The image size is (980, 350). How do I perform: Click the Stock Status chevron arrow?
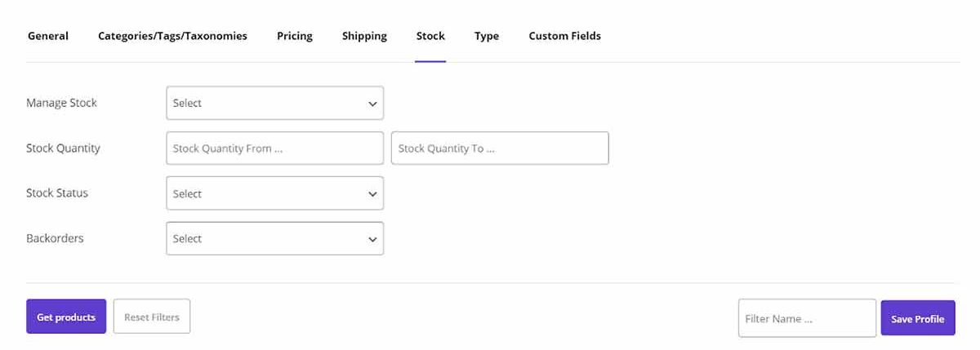point(372,195)
